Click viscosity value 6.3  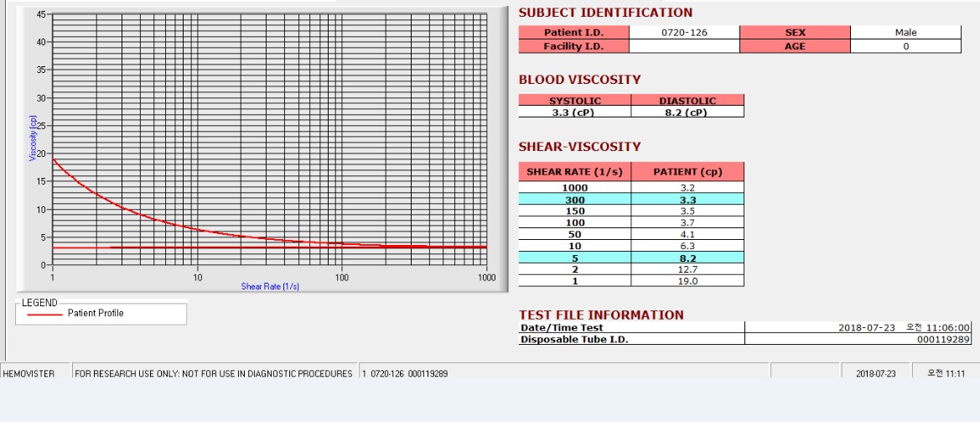687,246
